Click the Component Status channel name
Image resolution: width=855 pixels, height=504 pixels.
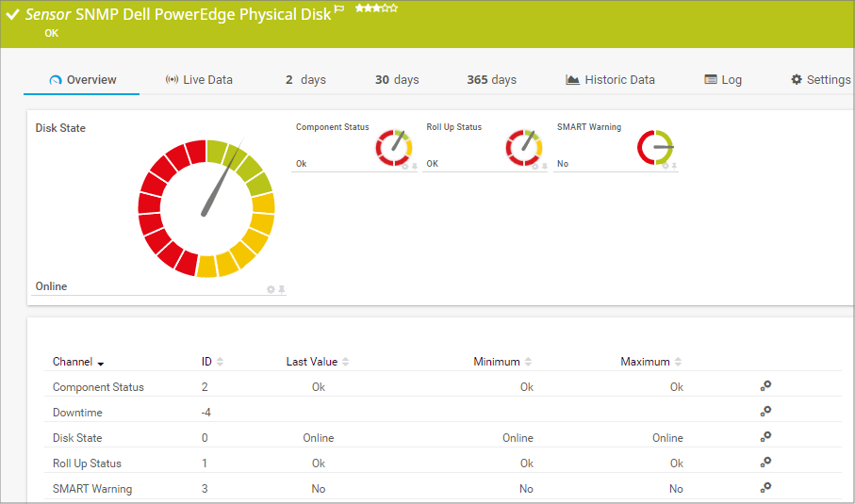(x=98, y=387)
